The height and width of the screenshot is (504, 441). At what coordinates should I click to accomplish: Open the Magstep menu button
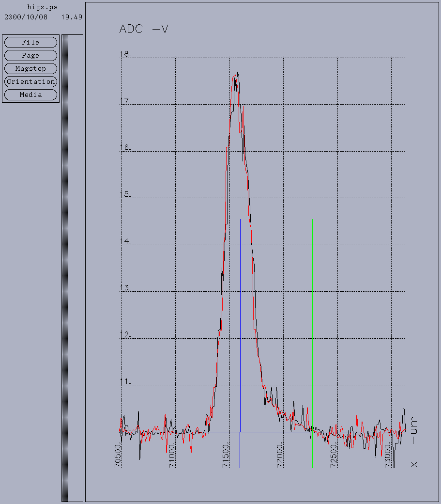point(31,68)
